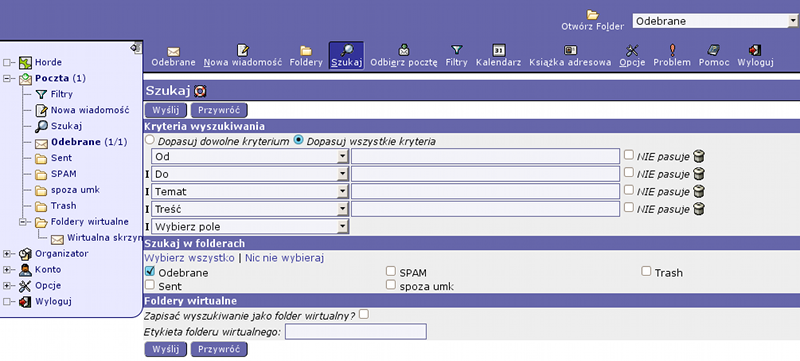800x361 pixels.
Task: Compose with the Nowa wiadomość toolbar icon
Action: pyautogui.click(x=243, y=50)
